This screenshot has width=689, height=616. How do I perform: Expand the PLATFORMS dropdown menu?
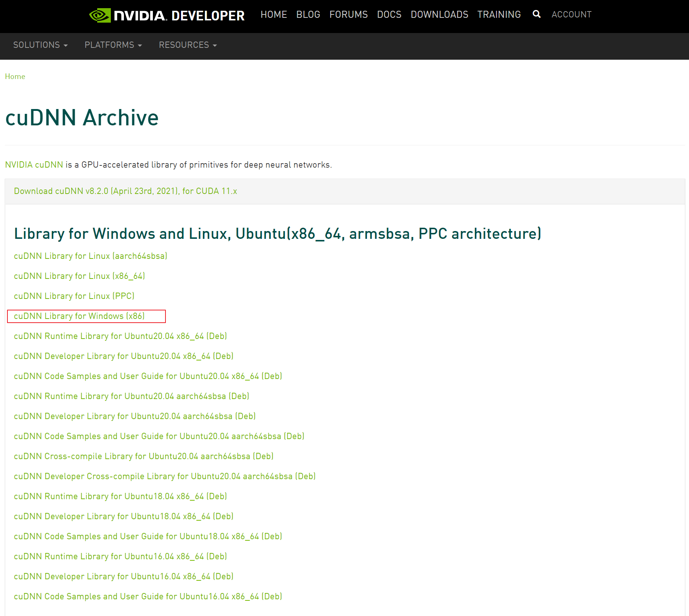(113, 45)
